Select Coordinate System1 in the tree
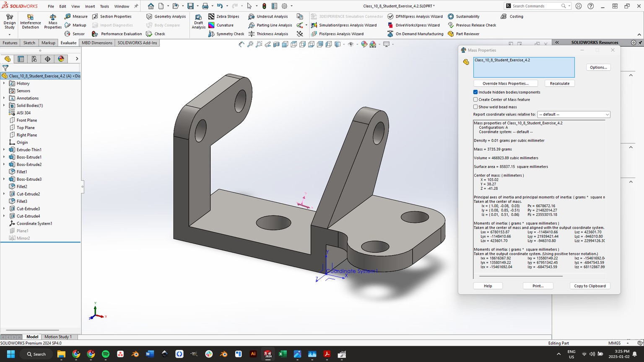 34,224
